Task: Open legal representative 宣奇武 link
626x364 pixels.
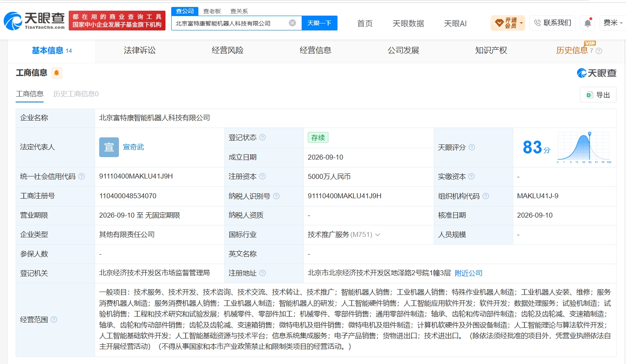Action: [x=133, y=147]
